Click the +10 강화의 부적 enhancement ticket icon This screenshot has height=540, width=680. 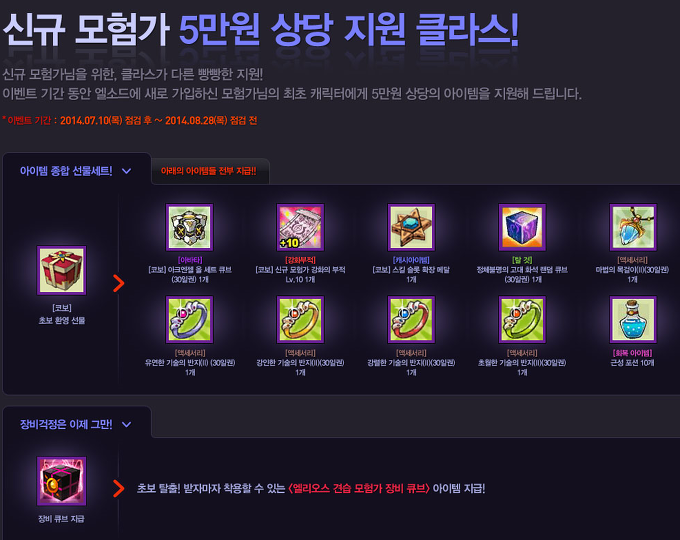click(300, 227)
